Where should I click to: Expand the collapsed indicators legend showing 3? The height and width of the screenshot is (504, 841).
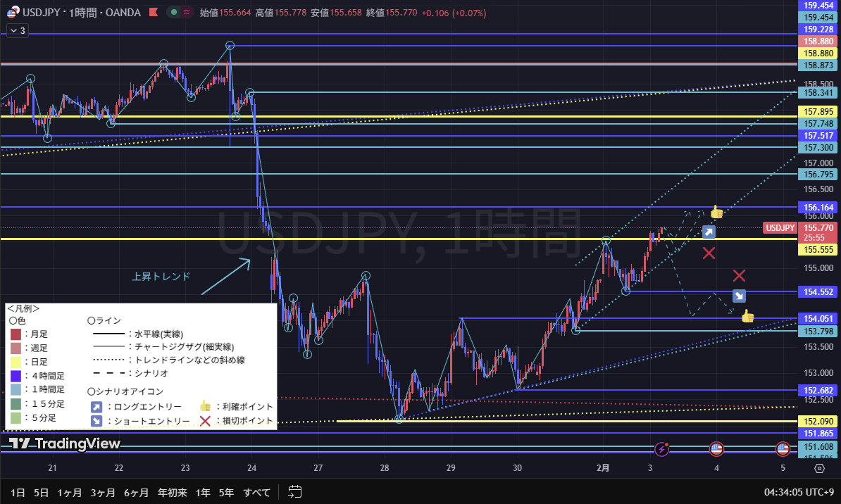(x=17, y=30)
